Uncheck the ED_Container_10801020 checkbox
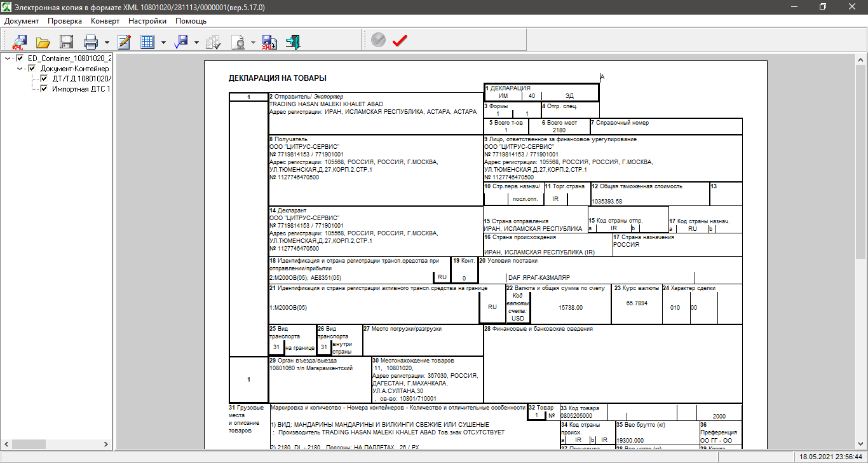The image size is (868, 463). click(20, 58)
